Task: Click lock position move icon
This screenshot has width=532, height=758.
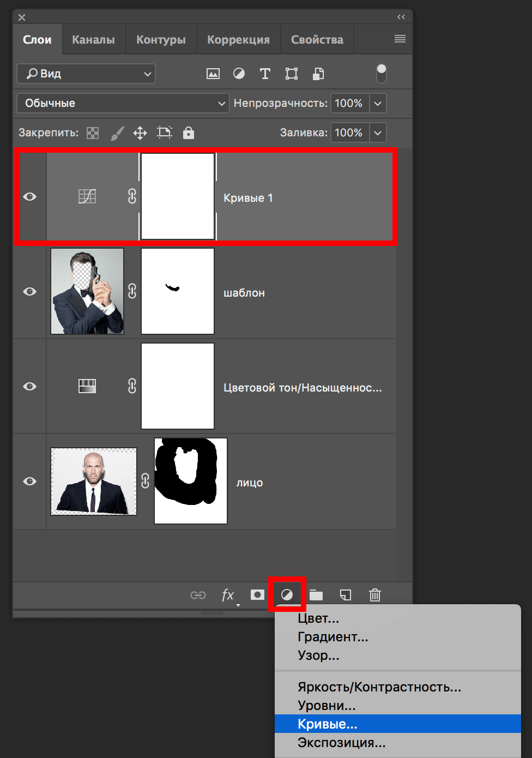Action: (140, 133)
